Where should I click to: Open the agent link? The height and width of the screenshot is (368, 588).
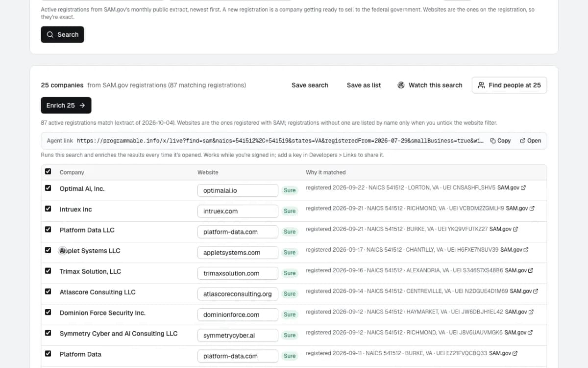pyautogui.click(x=530, y=141)
